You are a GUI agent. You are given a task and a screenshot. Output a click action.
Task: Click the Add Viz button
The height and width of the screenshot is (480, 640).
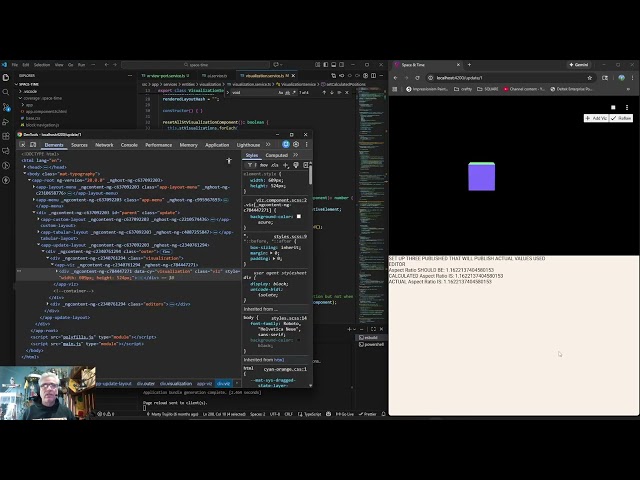(596, 118)
